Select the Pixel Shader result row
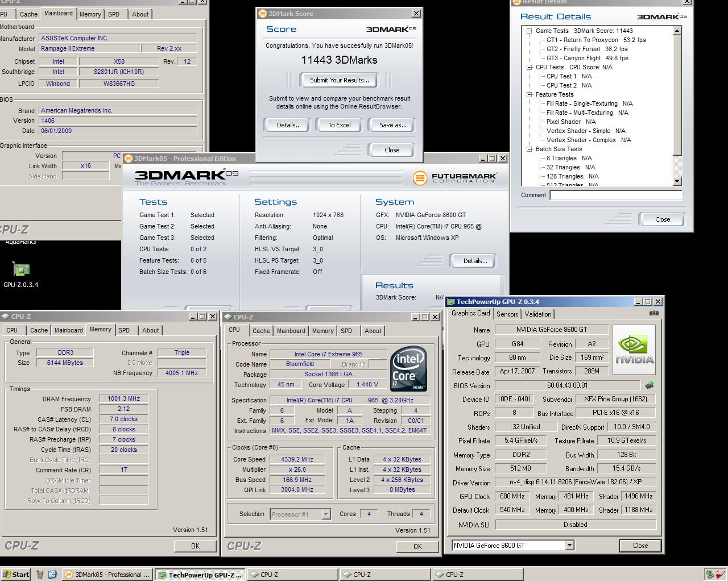Viewport: 728px width, 582px height. coord(571,122)
